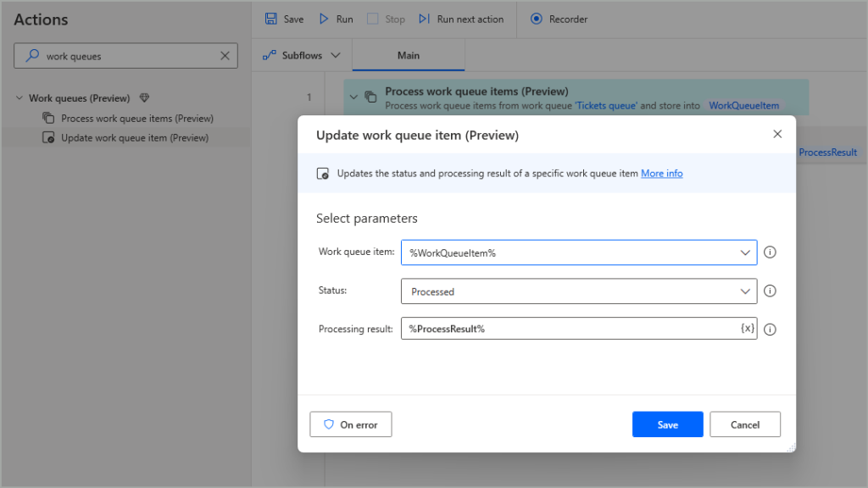
Task: Click the On error button
Action: point(350,424)
